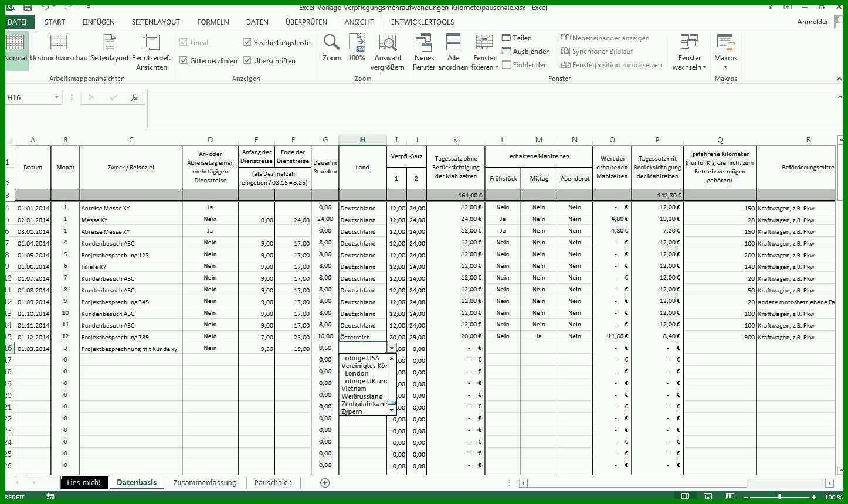Open the Pauschalen sheet tab
This screenshot has width=848, height=504.
(x=273, y=483)
